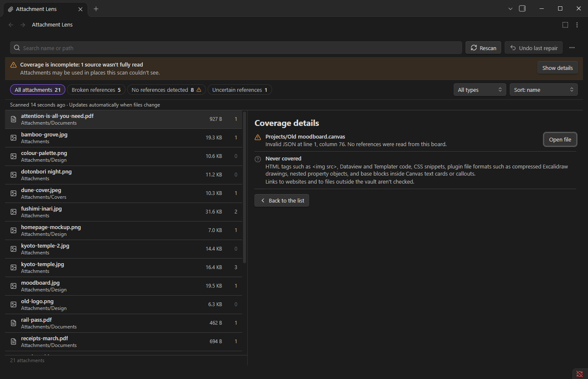
Task: Click the document icon of rail-pass.pdf
Action: click(13, 323)
